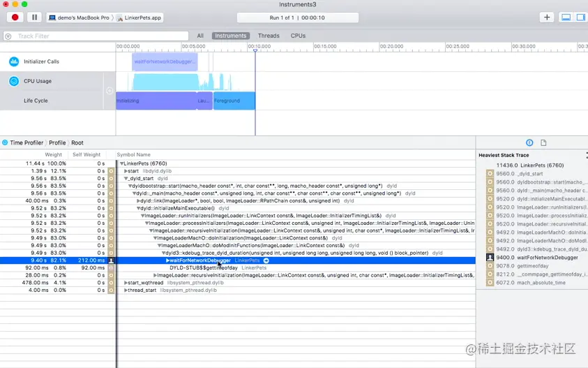
Task: Select the waitForNetworkDebugger interval in the timeline
Action: coord(165,61)
